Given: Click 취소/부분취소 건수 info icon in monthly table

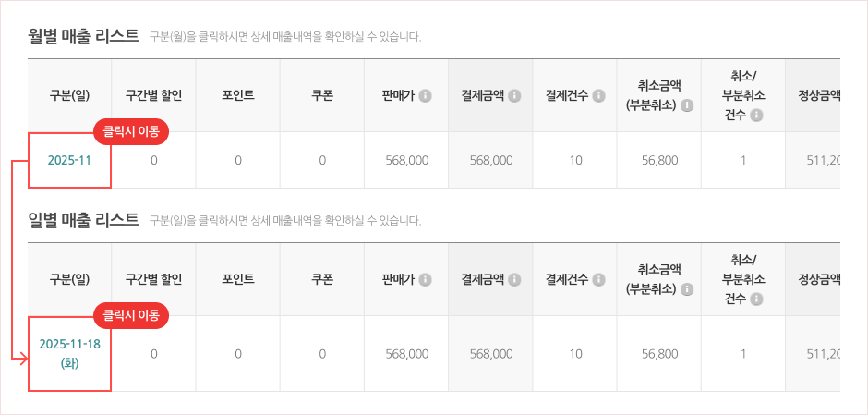Looking at the screenshot, I should [756, 116].
